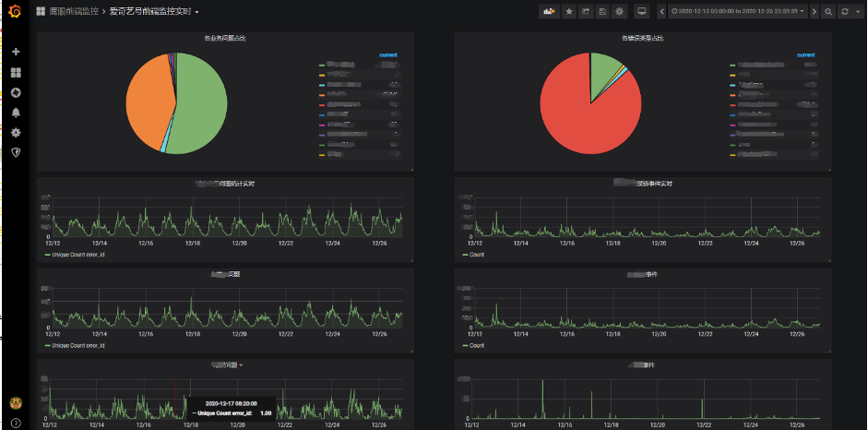Viewport: 868px width, 430px height.
Task: Star this dashboard as favorite
Action: point(568,11)
